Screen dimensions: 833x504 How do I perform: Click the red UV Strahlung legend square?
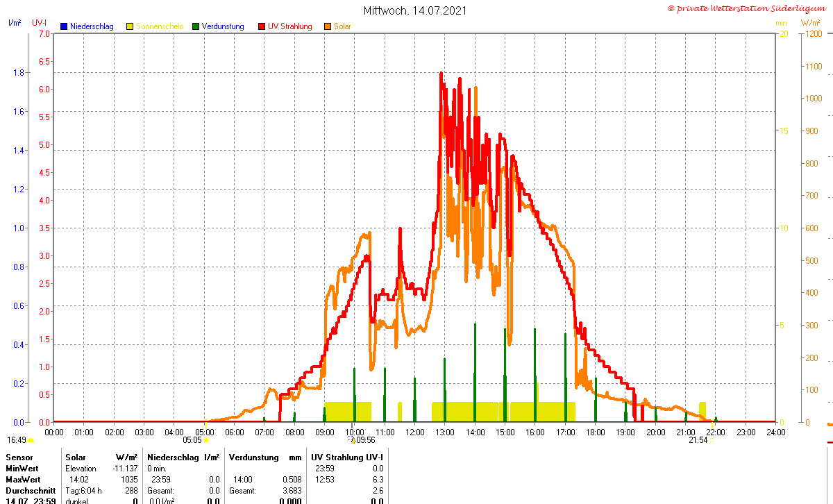(262, 26)
